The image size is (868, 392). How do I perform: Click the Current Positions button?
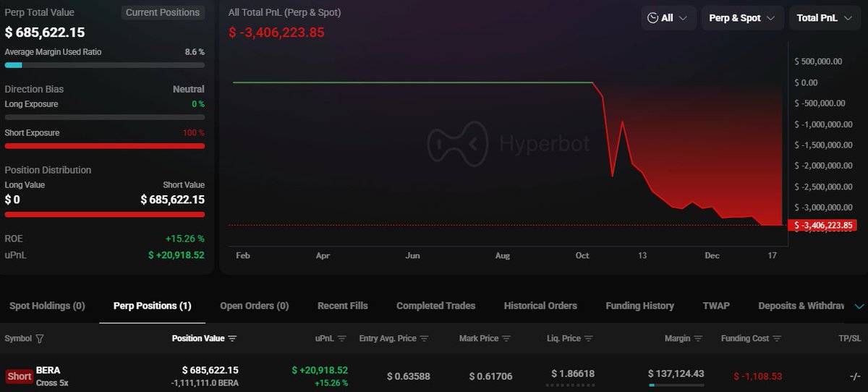click(162, 12)
